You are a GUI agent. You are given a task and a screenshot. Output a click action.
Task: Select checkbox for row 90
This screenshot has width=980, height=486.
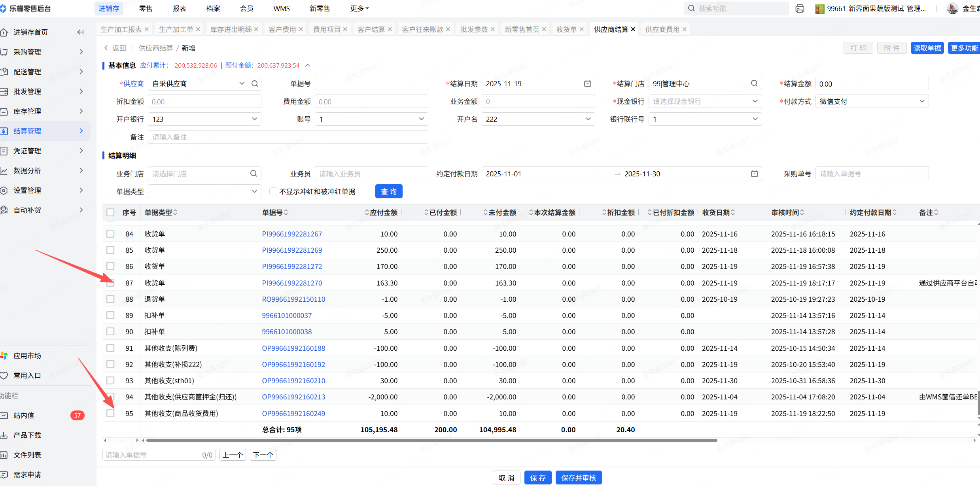click(110, 331)
